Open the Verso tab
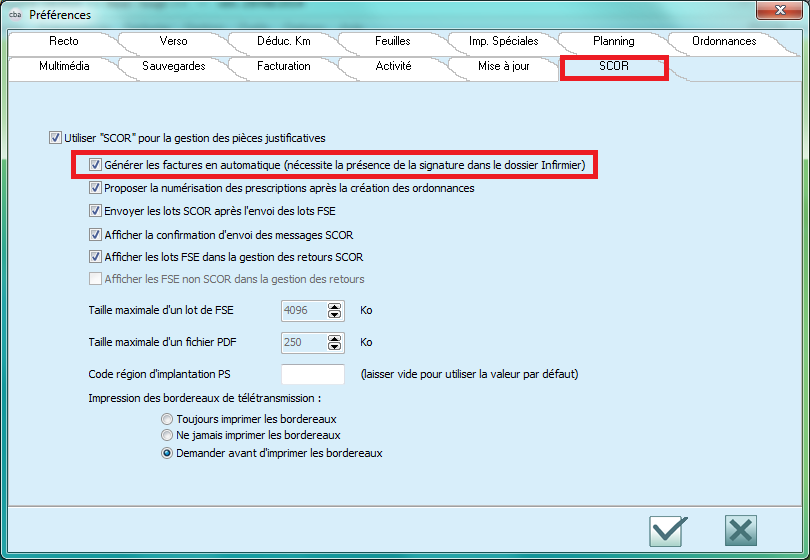The height and width of the screenshot is (560, 810). click(173, 41)
